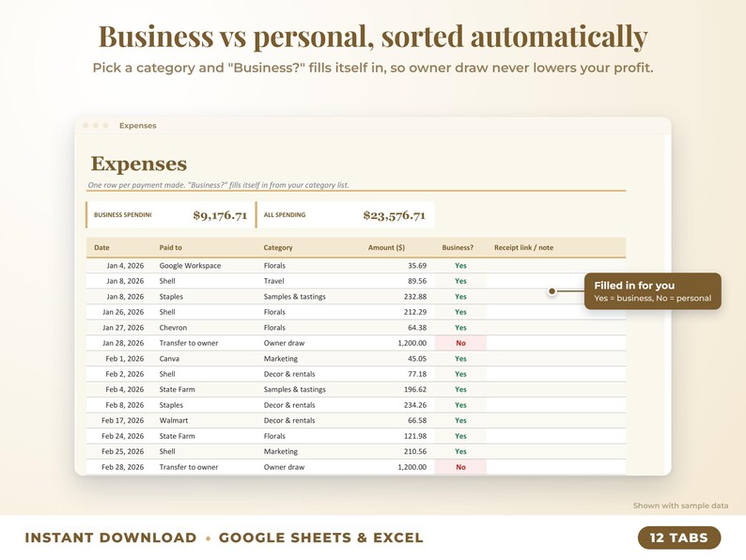The image size is (746, 560).
Task: Select the Receipt link / note header
Action: point(523,247)
